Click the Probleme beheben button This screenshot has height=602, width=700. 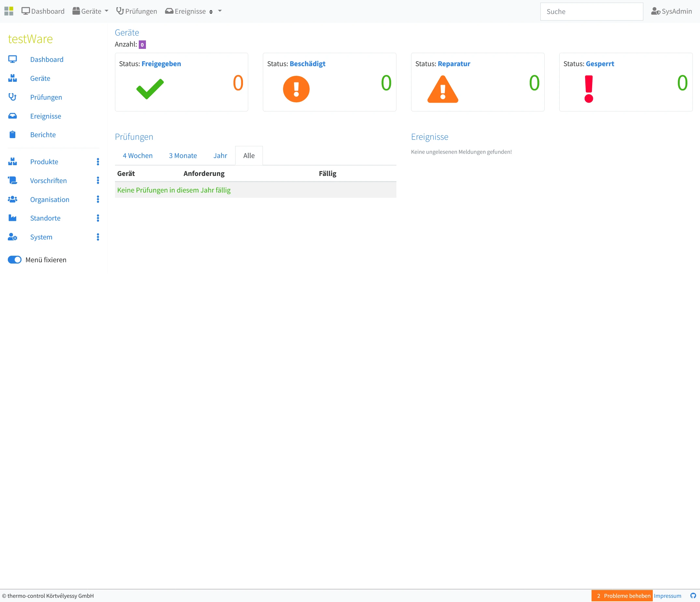[621, 595]
